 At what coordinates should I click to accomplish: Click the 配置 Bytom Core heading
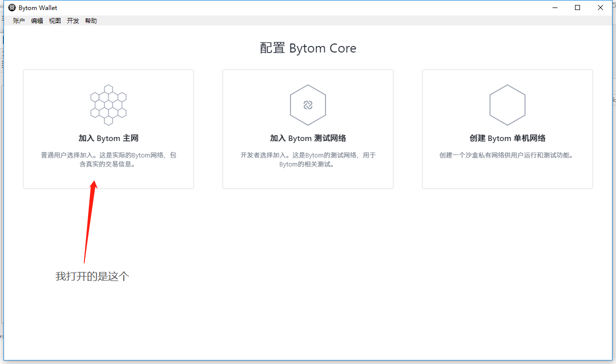click(x=308, y=48)
